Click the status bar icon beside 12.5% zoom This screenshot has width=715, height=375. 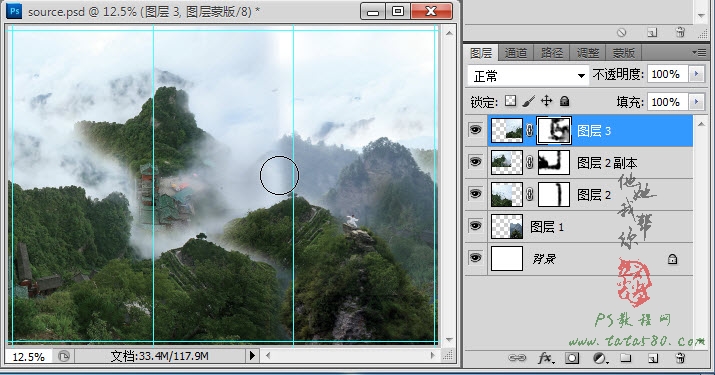(64, 356)
